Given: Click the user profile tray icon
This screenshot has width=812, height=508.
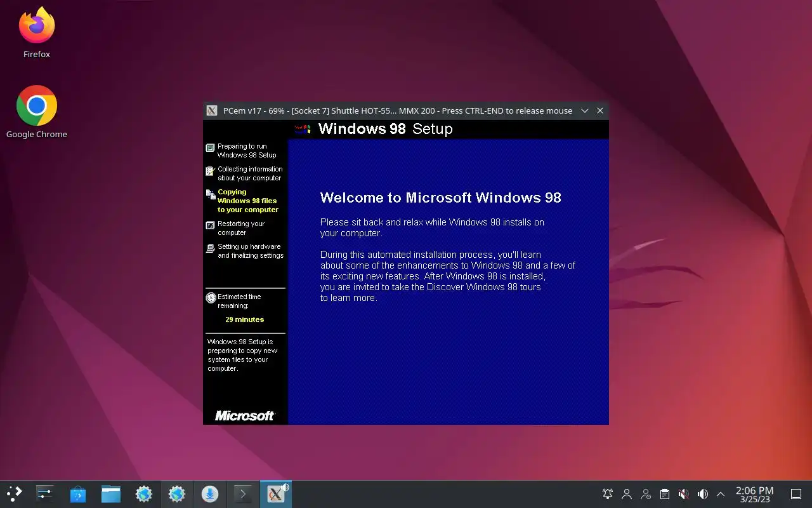Looking at the screenshot, I should 627,494.
